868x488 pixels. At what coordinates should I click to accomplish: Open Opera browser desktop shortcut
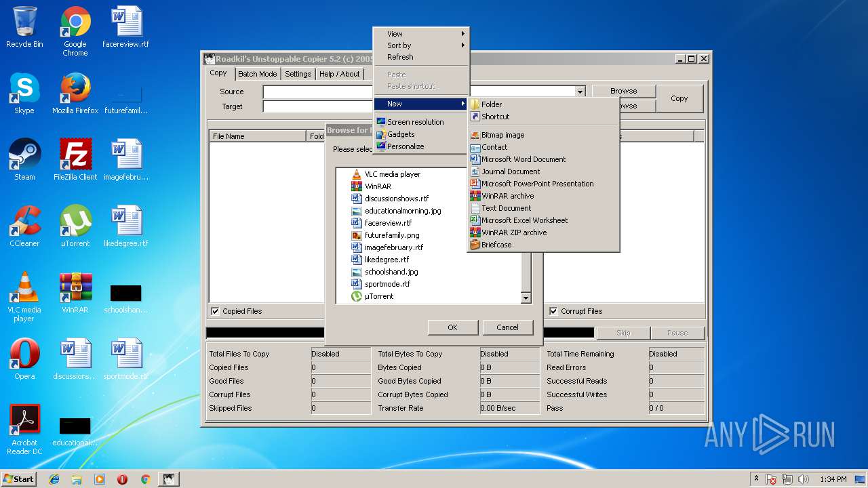click(24, 360)
